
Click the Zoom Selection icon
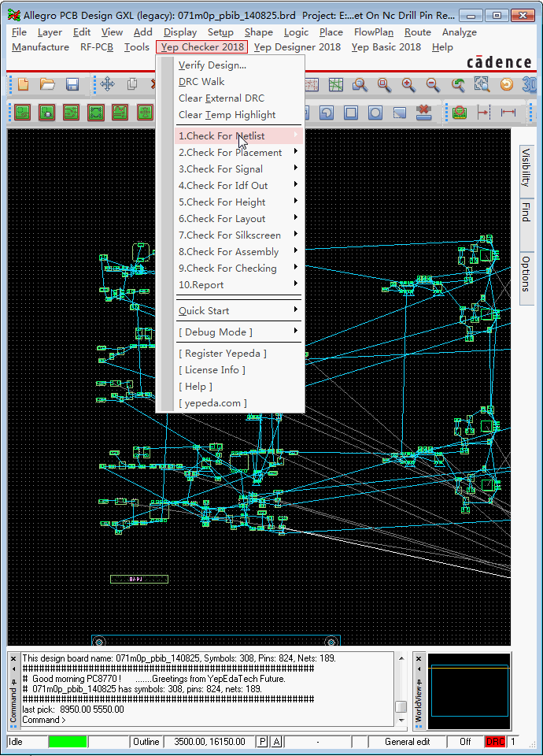[482, 85]
